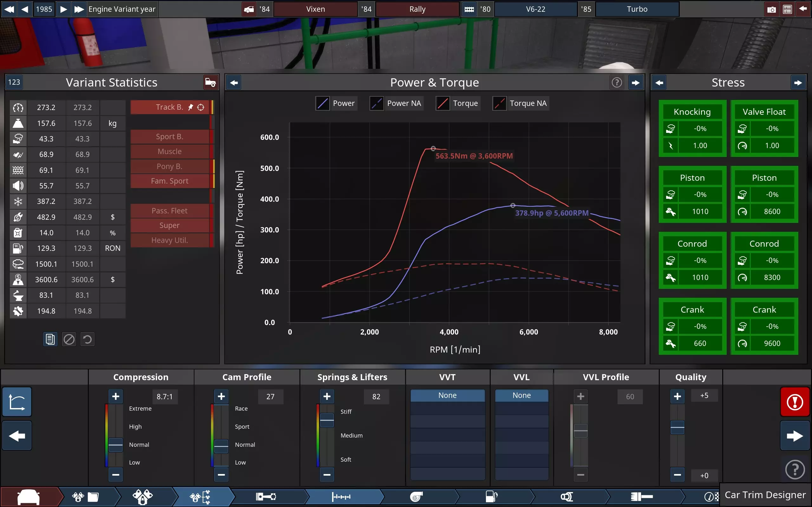Open the fuel system tab
Viewport: 812px width, 507px height.
(491, 497)
